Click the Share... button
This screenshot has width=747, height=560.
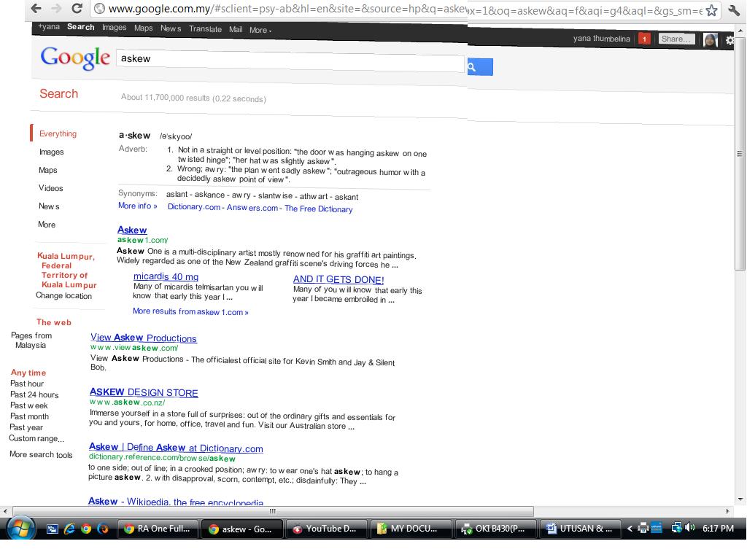click(x=676, y=39)
